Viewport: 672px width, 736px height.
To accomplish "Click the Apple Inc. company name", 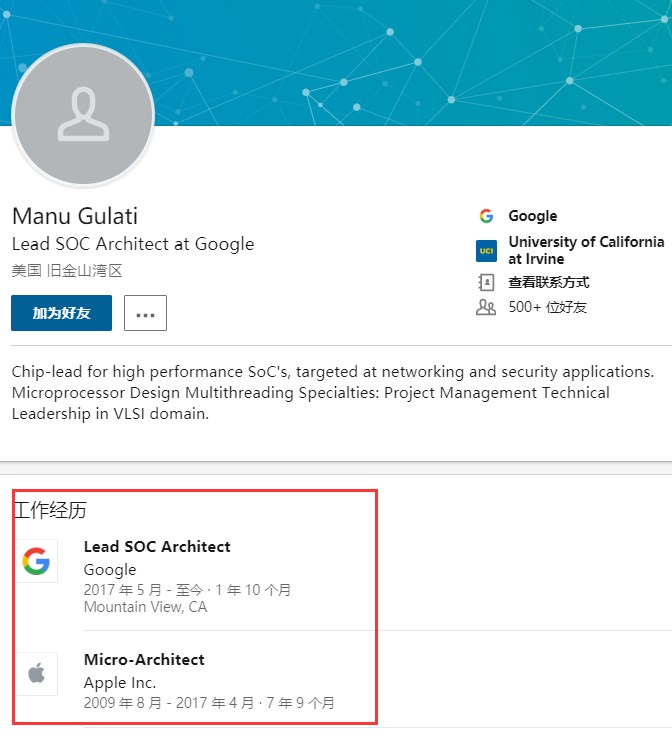I will coord(120,683).
